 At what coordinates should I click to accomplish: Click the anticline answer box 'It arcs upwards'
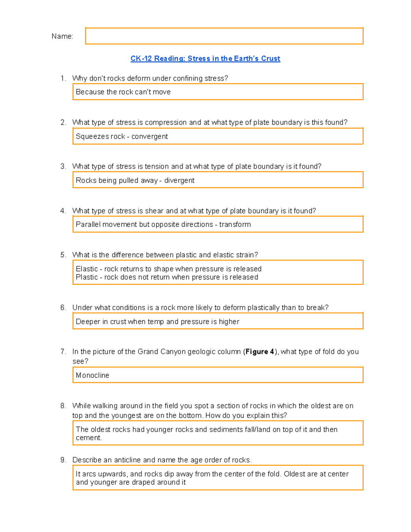coord(218,478)
